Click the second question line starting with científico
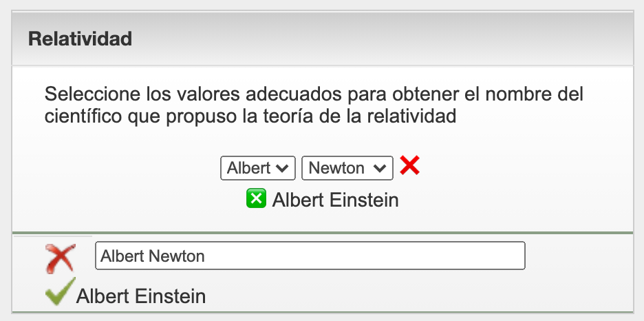Screen dimensions: 644x321 [250, 116]
